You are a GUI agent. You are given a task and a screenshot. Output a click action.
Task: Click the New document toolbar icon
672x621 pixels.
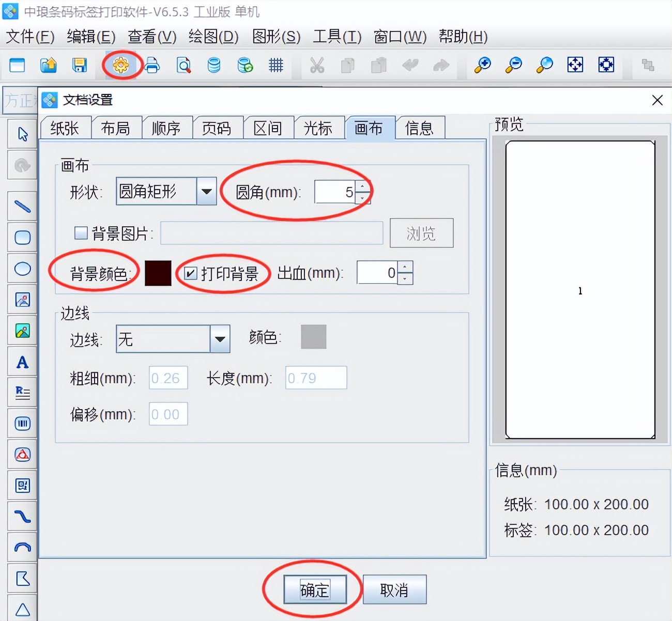[x=18, y=65]
